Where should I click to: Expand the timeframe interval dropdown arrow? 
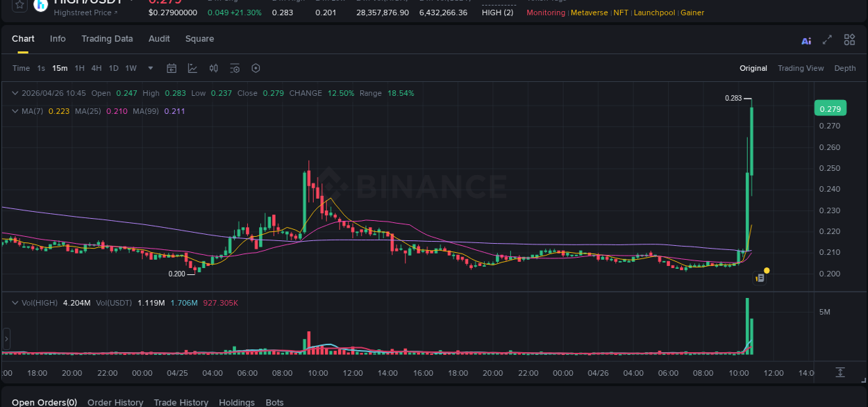[x=150, y=68]
